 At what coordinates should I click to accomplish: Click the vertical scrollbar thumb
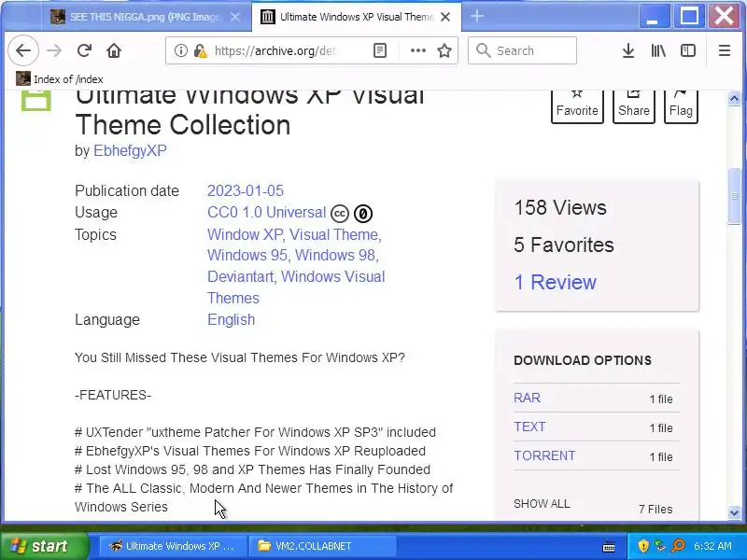pos(734,195)
